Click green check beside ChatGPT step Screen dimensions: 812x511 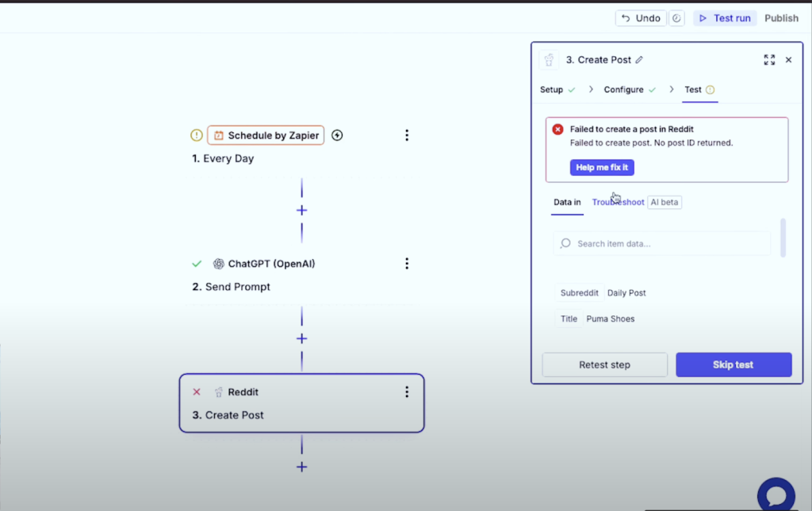[197, 264]
